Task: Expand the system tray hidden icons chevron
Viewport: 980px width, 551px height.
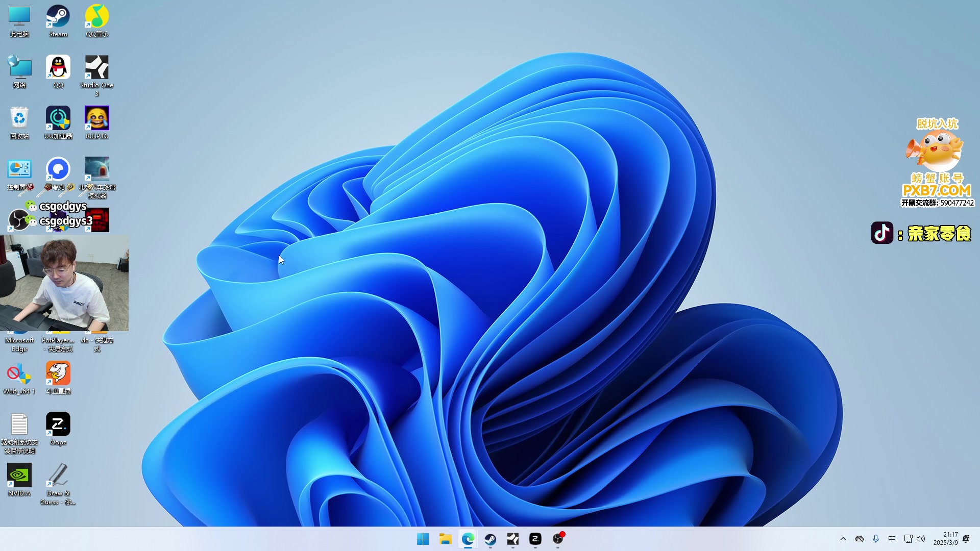Action: (843, 539)
